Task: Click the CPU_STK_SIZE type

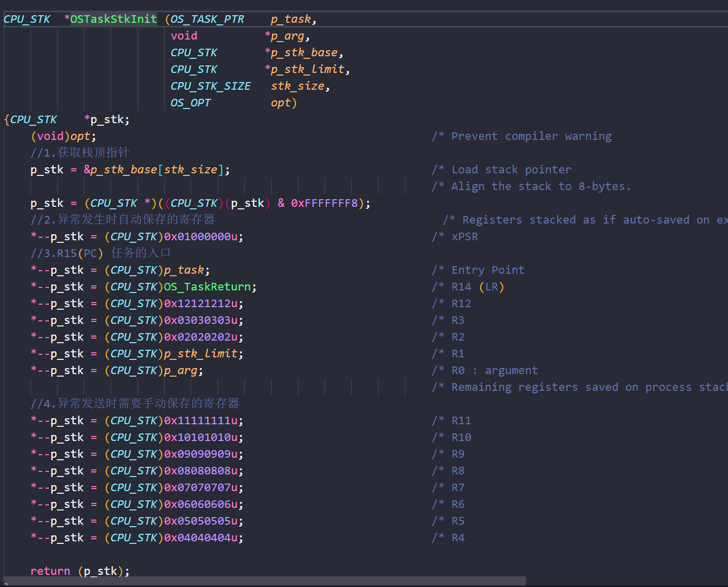Action: click(211, 86)
